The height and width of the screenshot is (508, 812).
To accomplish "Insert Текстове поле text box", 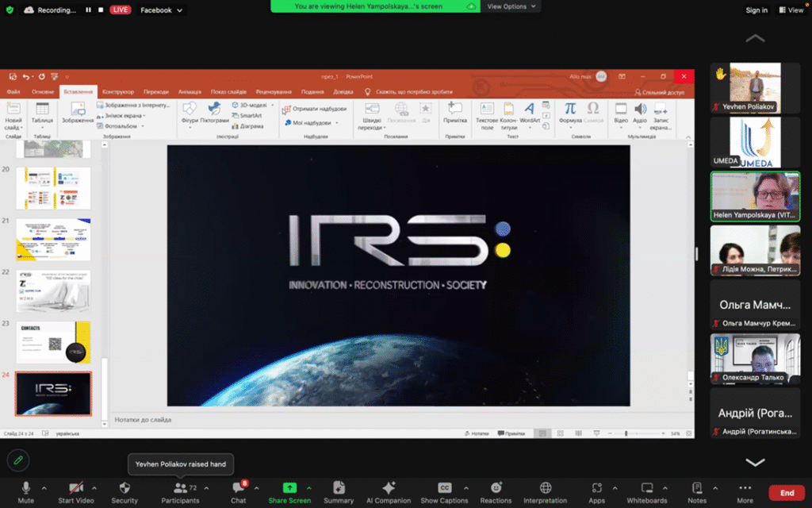I will point(487,115).
